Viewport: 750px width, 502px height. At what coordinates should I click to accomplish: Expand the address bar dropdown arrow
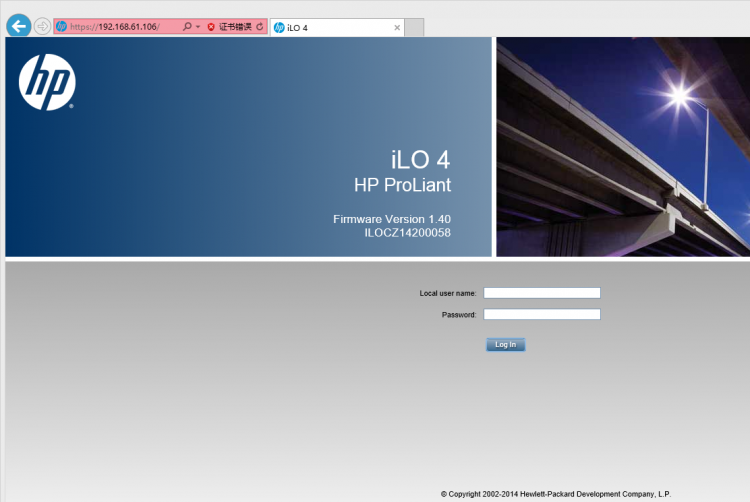tap(198, 27)
